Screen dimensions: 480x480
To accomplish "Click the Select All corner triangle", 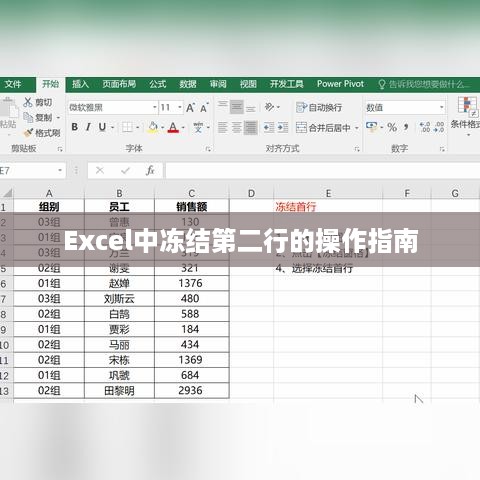I will [x=7, y=193].
